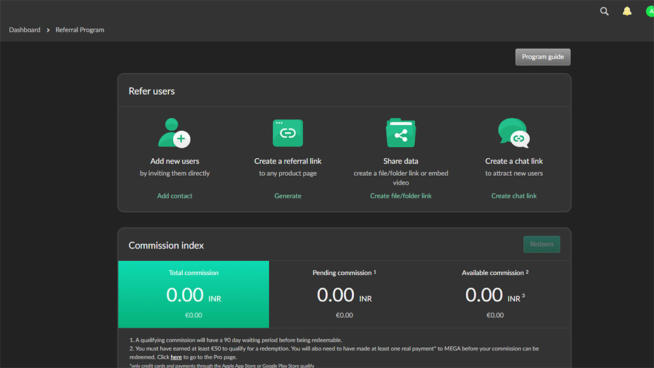Open the green account avatar
The width and height of the screenshot is (654, 368).
pyautogui.click(x=650, y=11)
